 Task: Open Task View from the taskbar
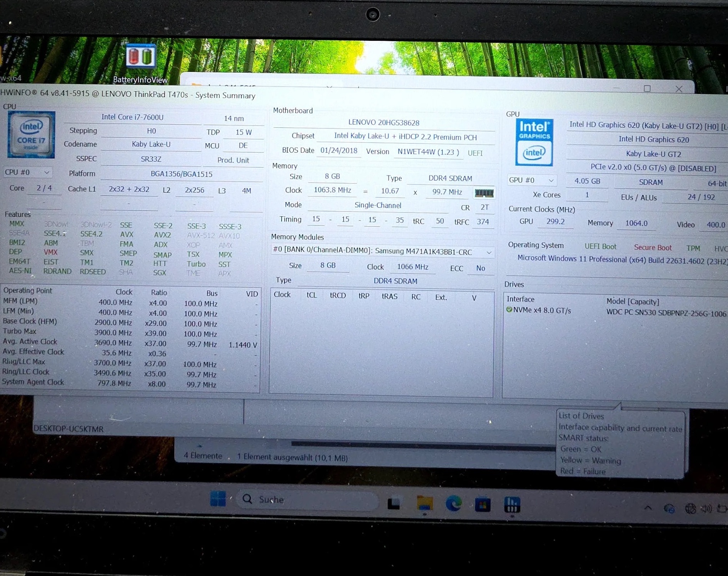(394, 504)
